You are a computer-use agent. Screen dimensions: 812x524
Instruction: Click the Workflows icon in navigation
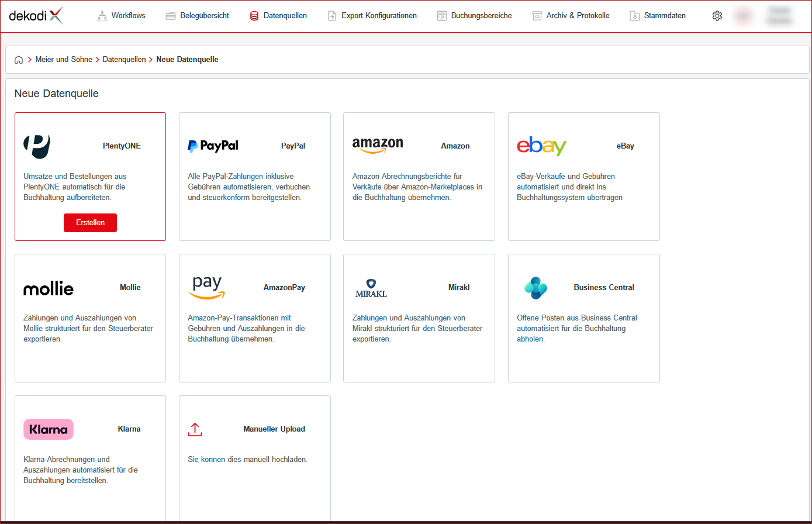click(102, 16)
